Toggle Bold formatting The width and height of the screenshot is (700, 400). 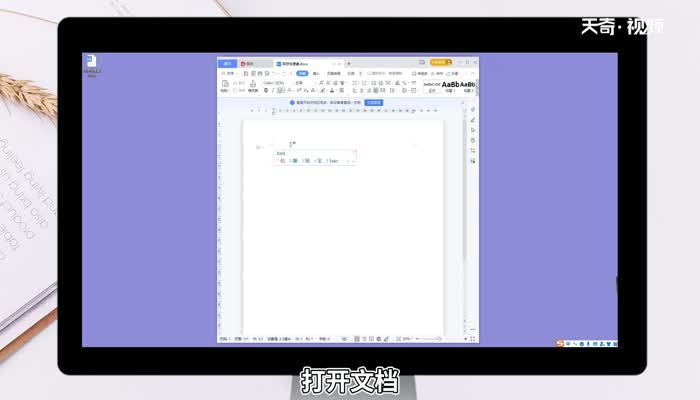[266, 91]
